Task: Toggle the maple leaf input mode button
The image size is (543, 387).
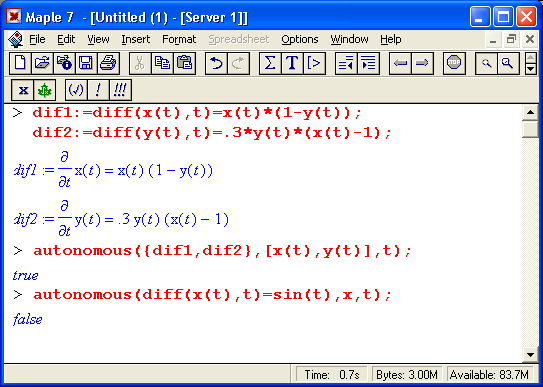Action: coord(44,90)
